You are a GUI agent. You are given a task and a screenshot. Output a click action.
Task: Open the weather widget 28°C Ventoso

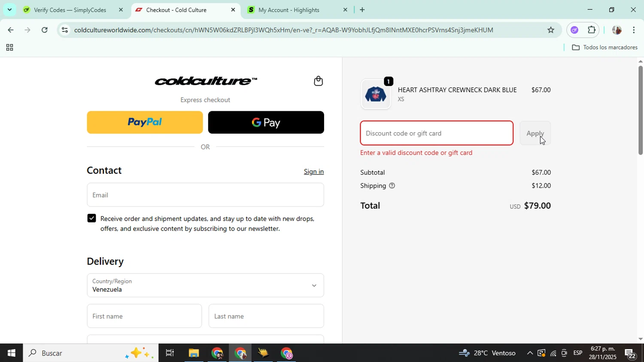coord(487,353)
